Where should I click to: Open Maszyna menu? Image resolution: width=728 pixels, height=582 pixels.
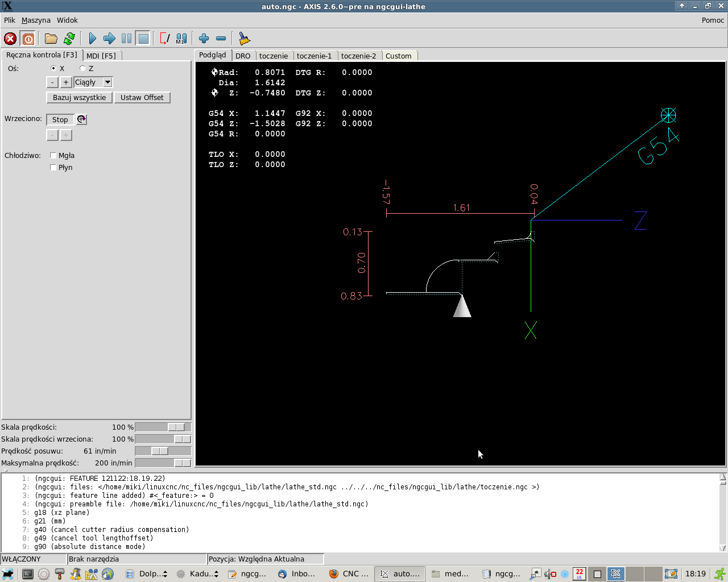point(36,20)
